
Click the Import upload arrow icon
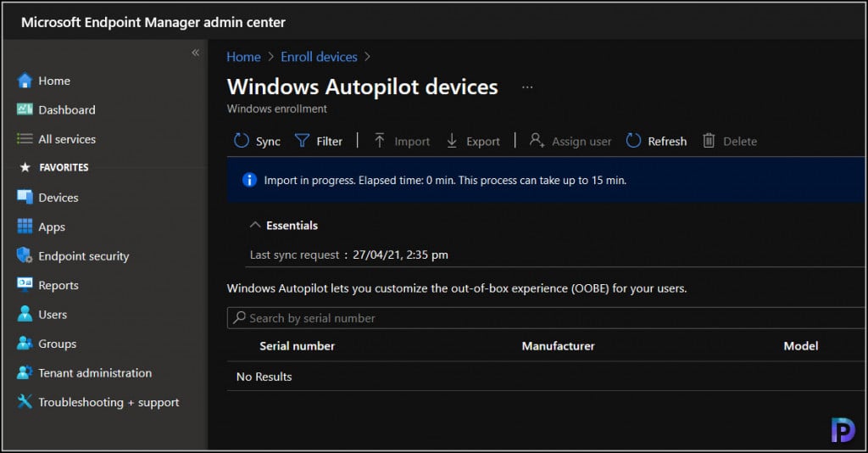tap(379, 141)
